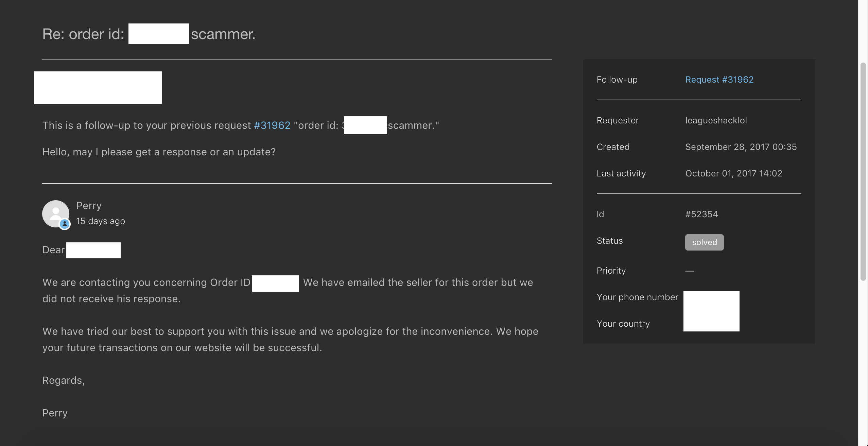The width and height of the screenshot is (868, 446).
Task: Click the ticket title 'Re: order id' heading
Action: (149, 34)
